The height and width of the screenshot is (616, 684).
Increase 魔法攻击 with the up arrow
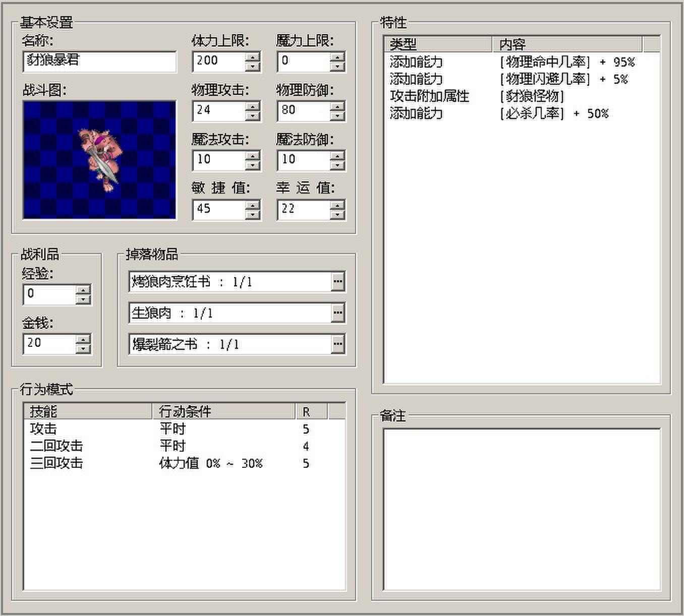253,155
